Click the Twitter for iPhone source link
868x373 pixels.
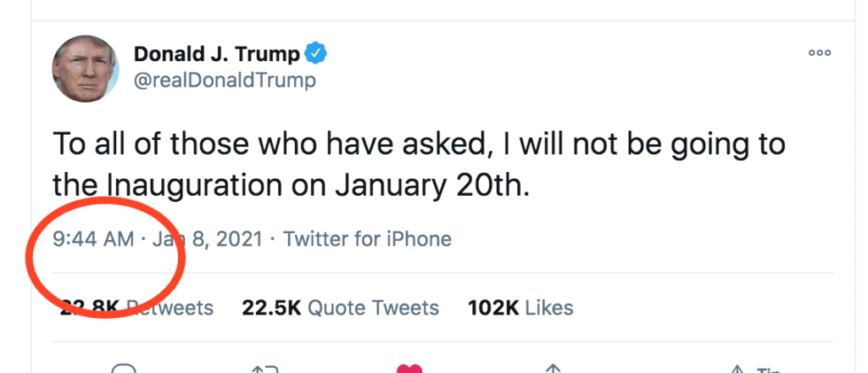(367, 239)
